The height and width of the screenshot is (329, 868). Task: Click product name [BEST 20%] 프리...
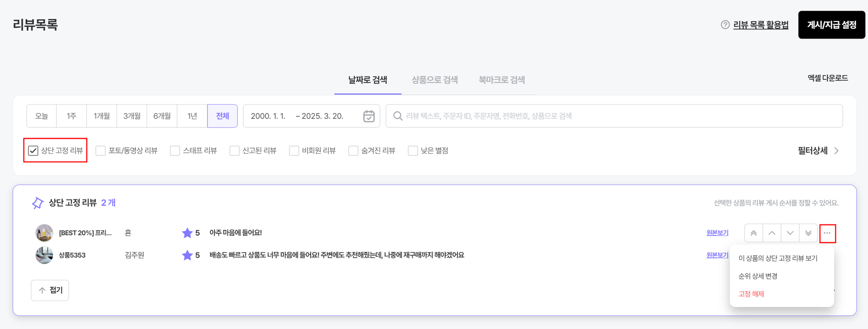tap(85, 233)
